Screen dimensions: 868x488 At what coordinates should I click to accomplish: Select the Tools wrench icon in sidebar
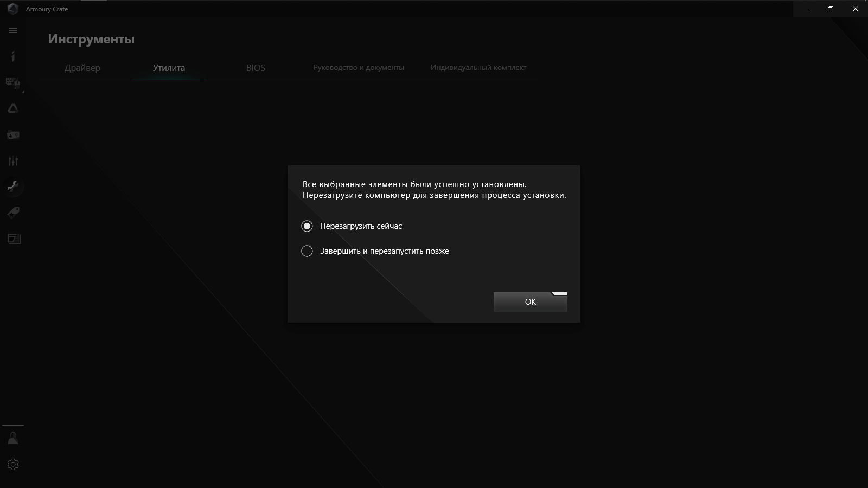(13, 187)
